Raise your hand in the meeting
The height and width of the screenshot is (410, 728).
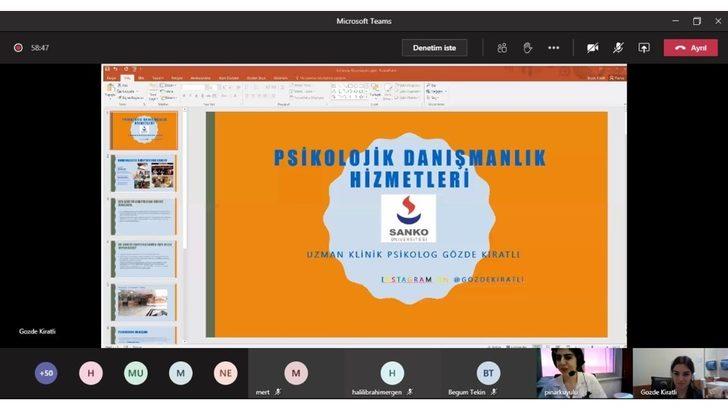pyautogui.click(x=527, y=48)
